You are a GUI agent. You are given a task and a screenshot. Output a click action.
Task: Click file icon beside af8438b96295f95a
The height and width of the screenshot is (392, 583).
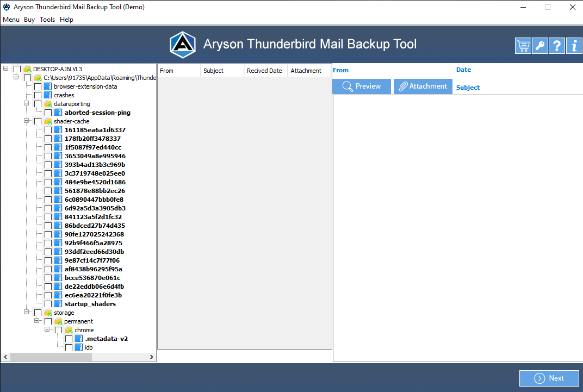58,269
